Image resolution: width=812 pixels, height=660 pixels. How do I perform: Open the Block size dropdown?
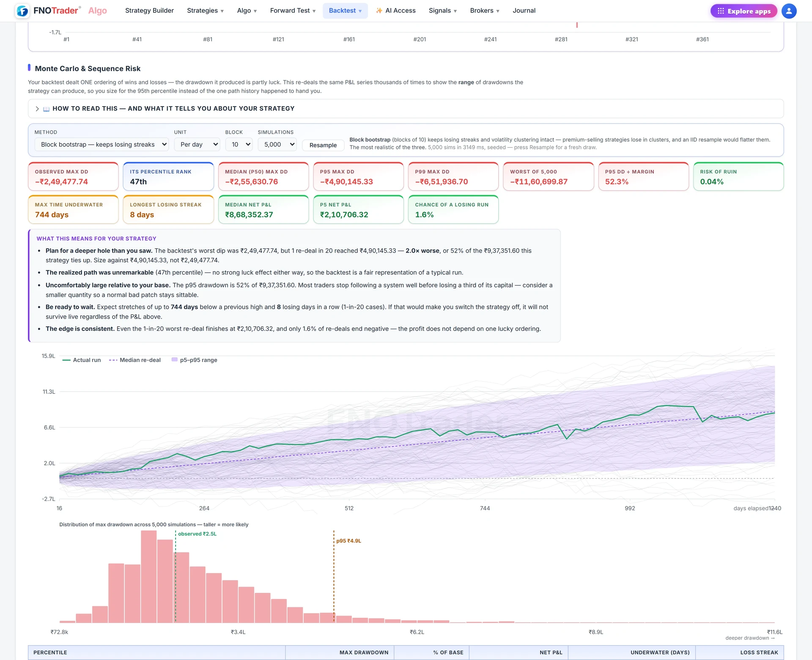(239, 144)
